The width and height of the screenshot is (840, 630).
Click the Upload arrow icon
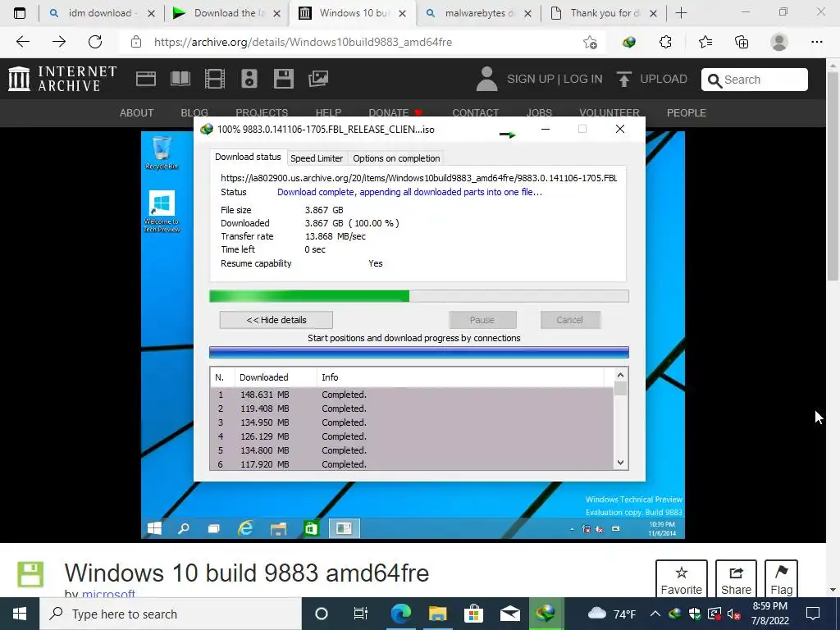pyautogui.click(x=624, y=79)
